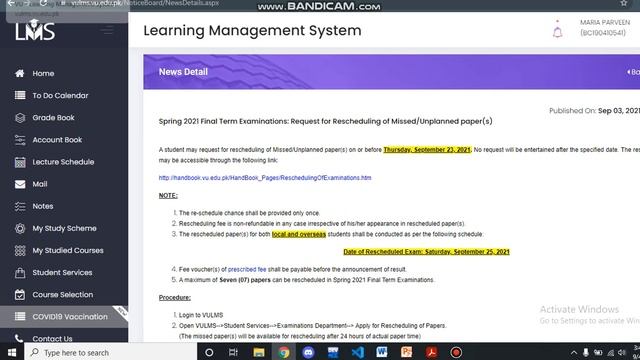Click the Grade Book icon
640x360 pixels.
pos(20,118)
